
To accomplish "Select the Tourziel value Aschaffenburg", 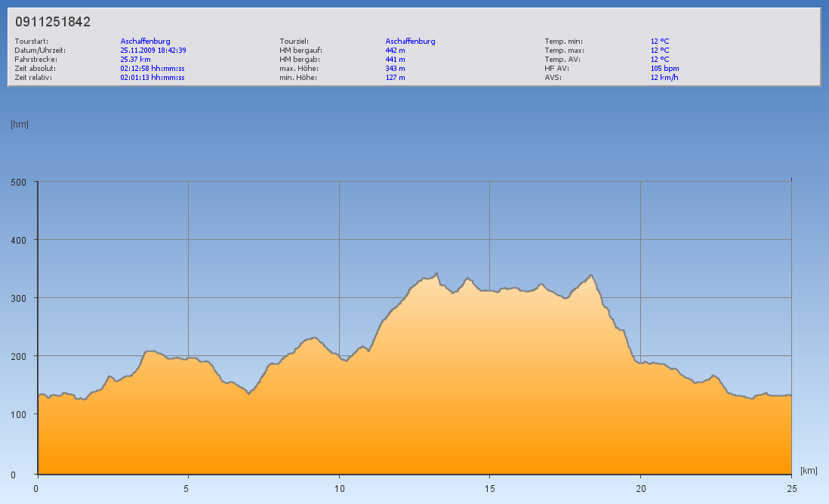I will (410, 41).
